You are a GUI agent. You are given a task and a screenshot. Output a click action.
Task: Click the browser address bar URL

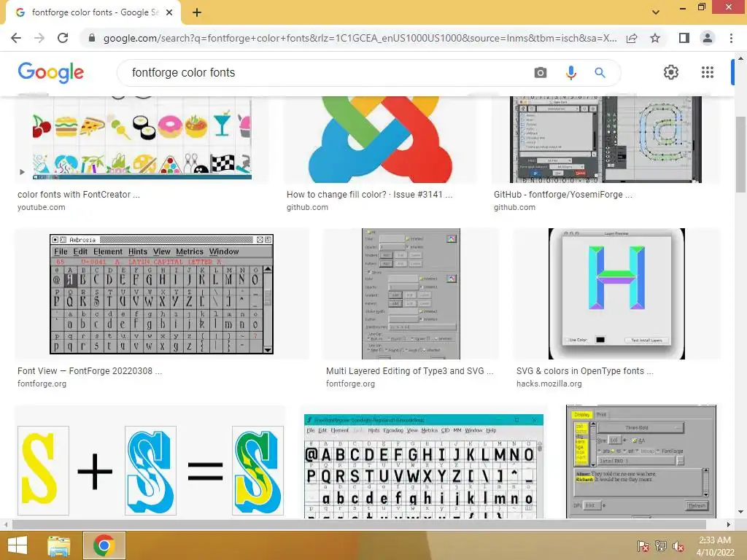[x=360, y=38]
